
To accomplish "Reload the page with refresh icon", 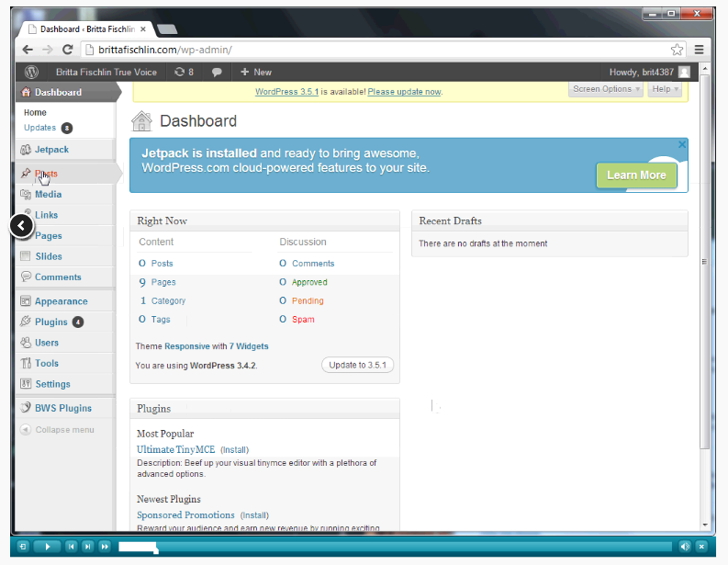I will (x=68, y=50).
